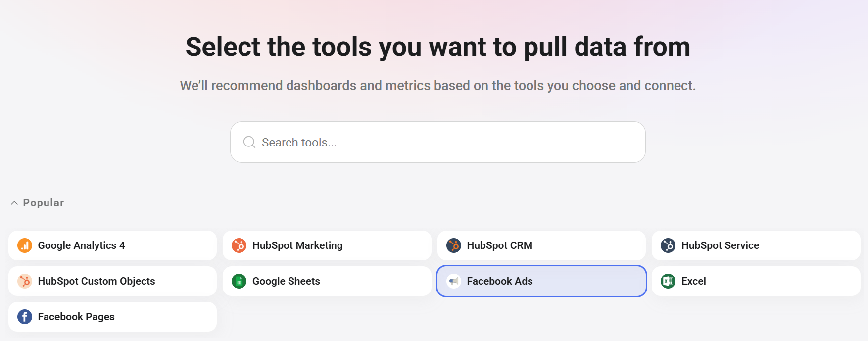
Task: Click the HubSpot Service icon
Action: pos(668,245)
